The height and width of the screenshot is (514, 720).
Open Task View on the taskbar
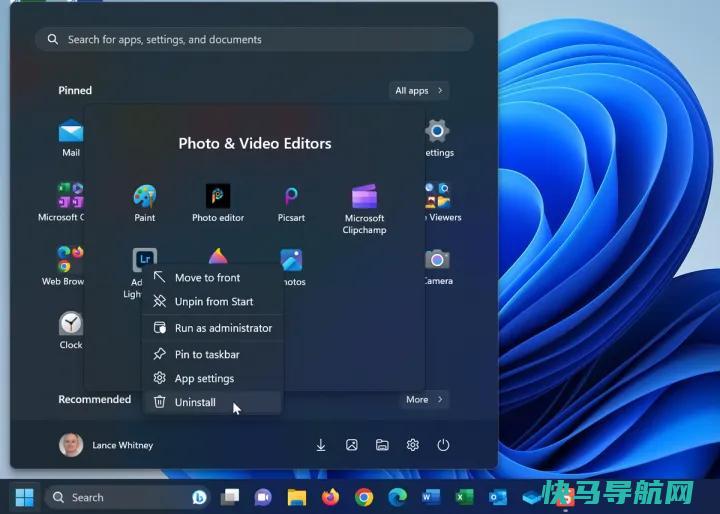pyautogui.click(x=230, y=497)
